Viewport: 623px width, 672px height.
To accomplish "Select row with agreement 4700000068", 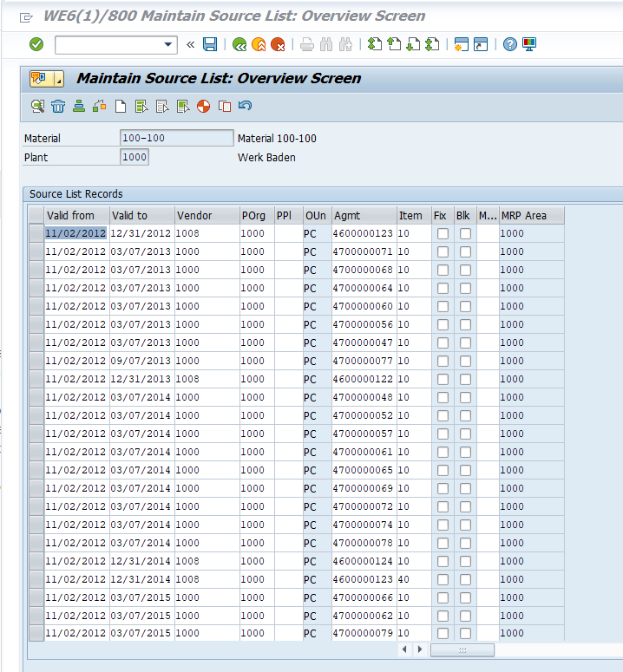I will 36,271.
